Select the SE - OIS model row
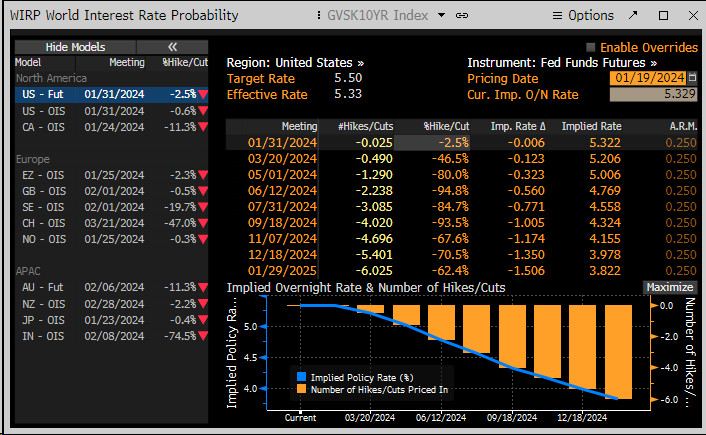706x435 pixels. [x=112, y=207]
